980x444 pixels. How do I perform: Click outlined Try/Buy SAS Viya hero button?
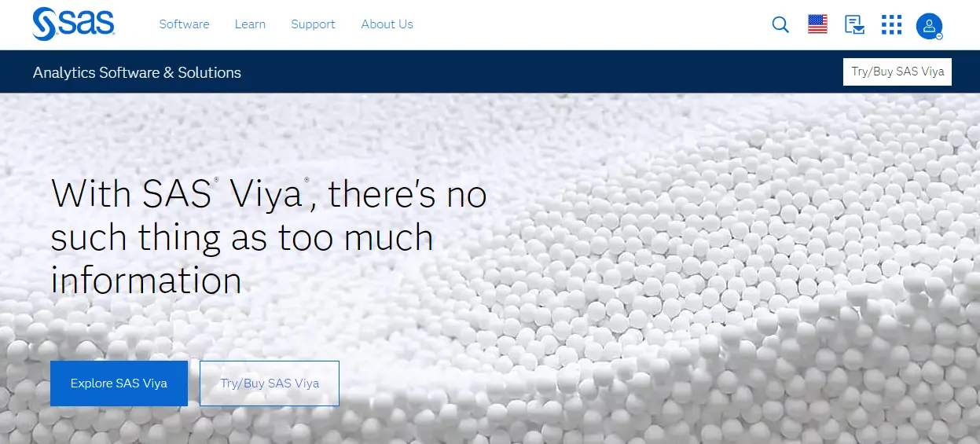tap(270, 383)
